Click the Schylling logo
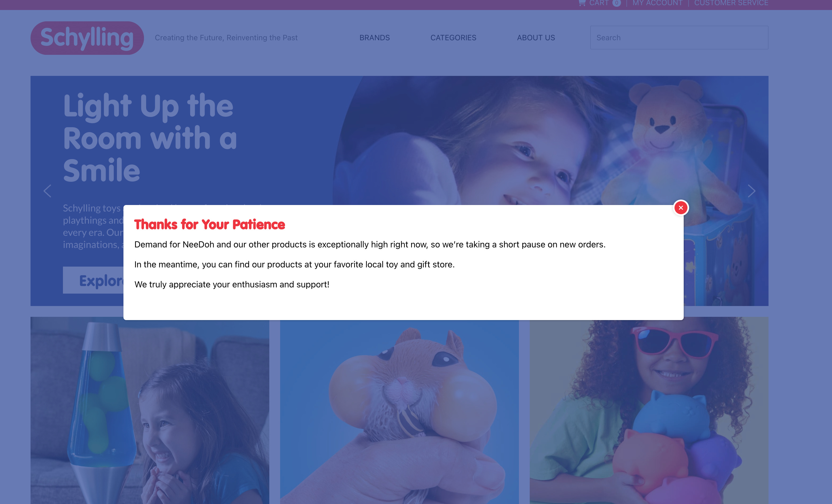 point(87,38)
